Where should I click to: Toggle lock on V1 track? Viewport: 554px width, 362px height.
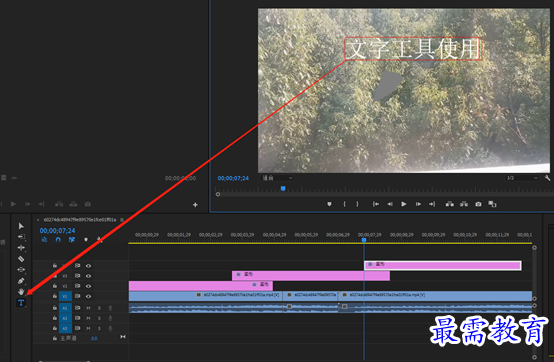click(x=55, y=296)
